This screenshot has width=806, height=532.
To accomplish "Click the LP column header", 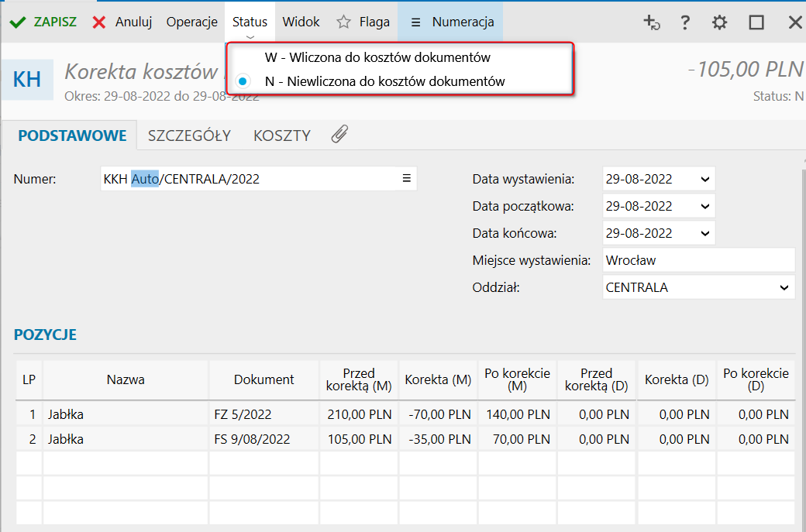I will tap(29, 379).
